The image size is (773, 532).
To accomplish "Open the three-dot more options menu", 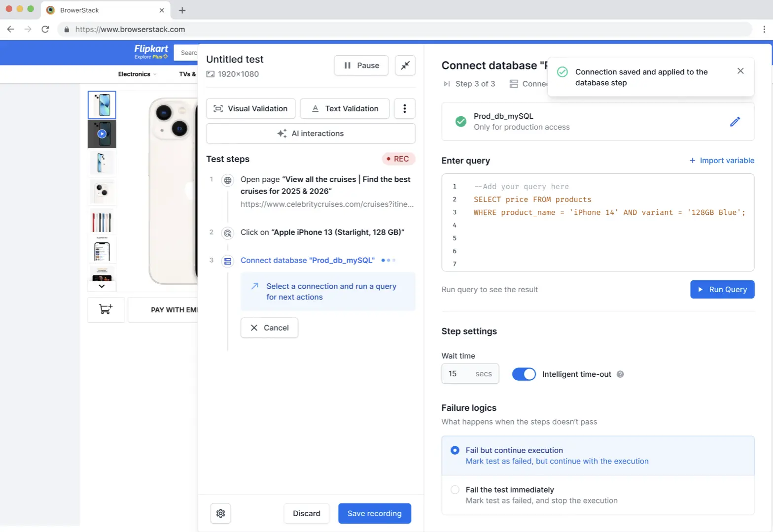I will [404, 109].
